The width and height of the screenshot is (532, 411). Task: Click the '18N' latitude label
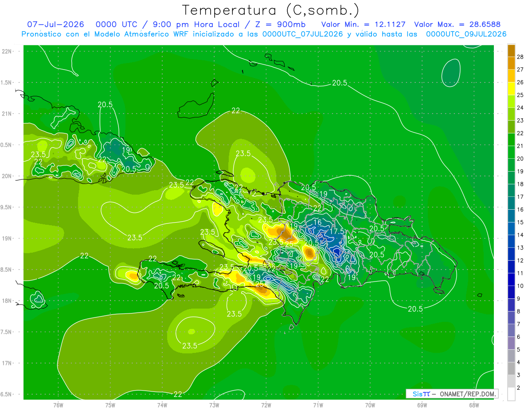coord(7,301)
